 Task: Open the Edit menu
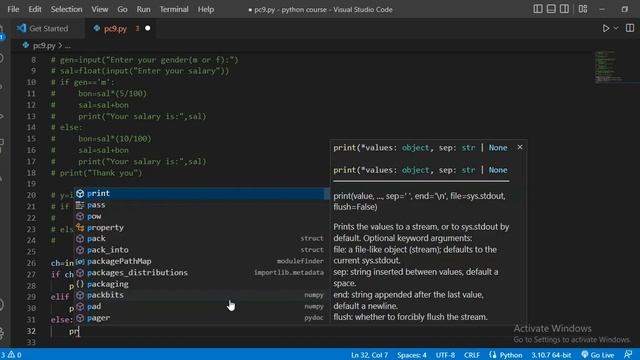tap(35, 9)
